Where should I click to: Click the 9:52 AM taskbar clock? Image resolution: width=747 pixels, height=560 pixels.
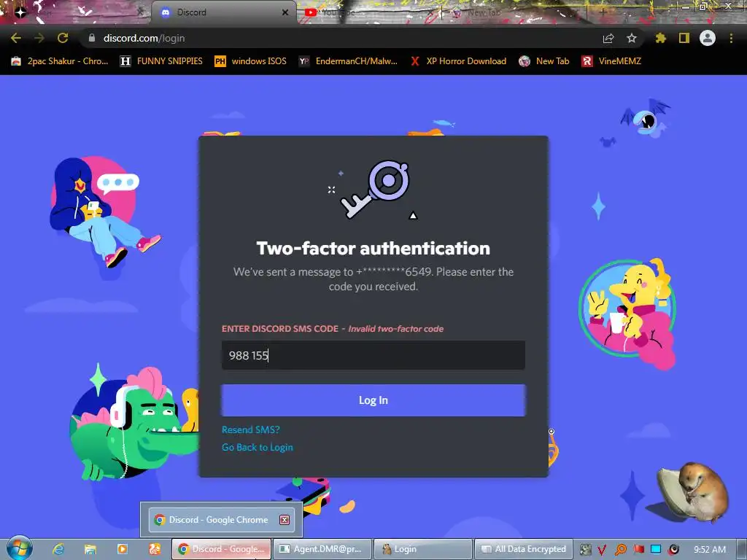(710, 550)
